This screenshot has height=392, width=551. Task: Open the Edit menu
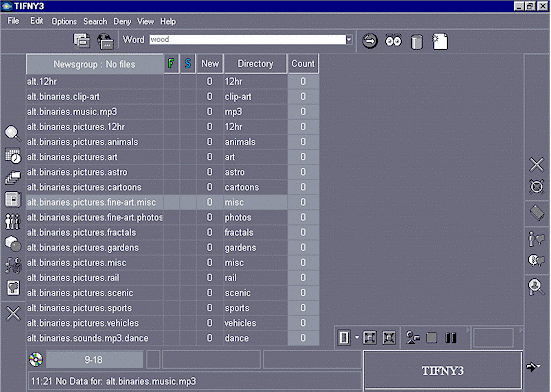click(37, 21)
